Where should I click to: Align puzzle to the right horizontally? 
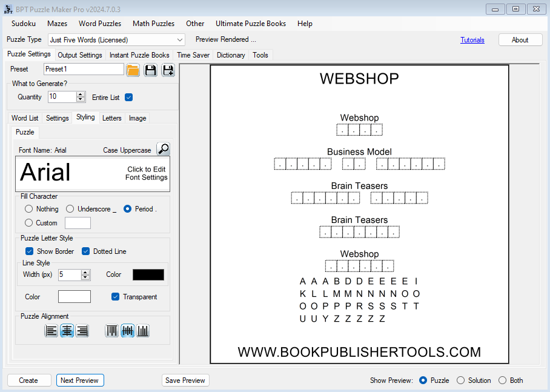coord(82,331)
